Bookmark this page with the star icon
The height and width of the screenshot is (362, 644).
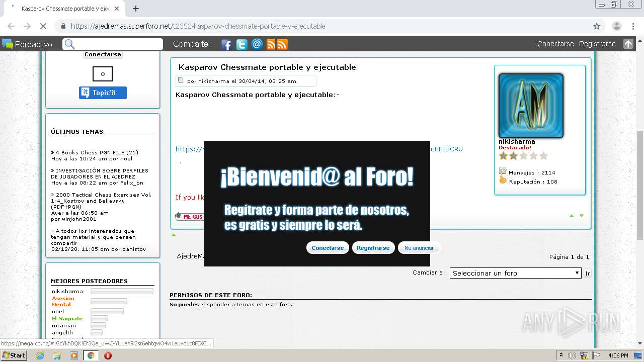point(597,26)
